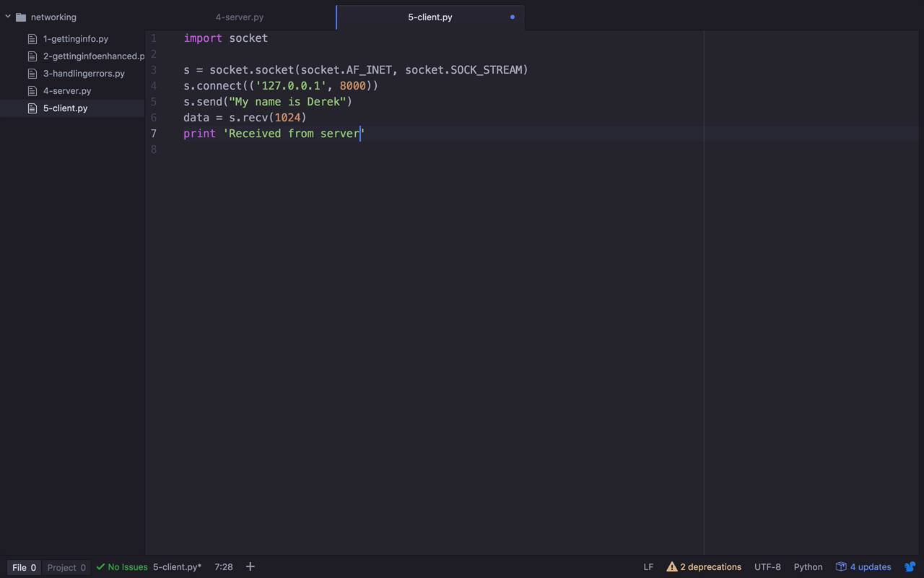This screenshot has width=924, height=578.
Task: Click the No Issues linter status
Action: tap(122, 567)
